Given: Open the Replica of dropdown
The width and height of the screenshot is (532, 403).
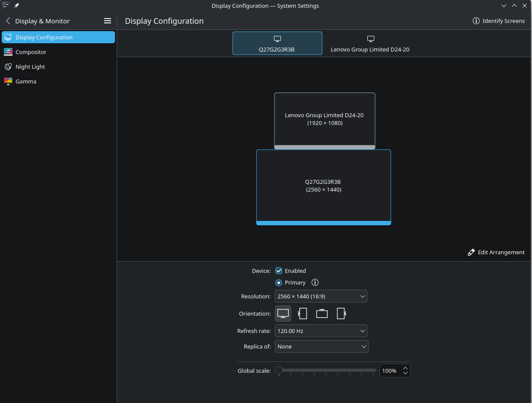Looking at the screenshot, I should point(321,346).
